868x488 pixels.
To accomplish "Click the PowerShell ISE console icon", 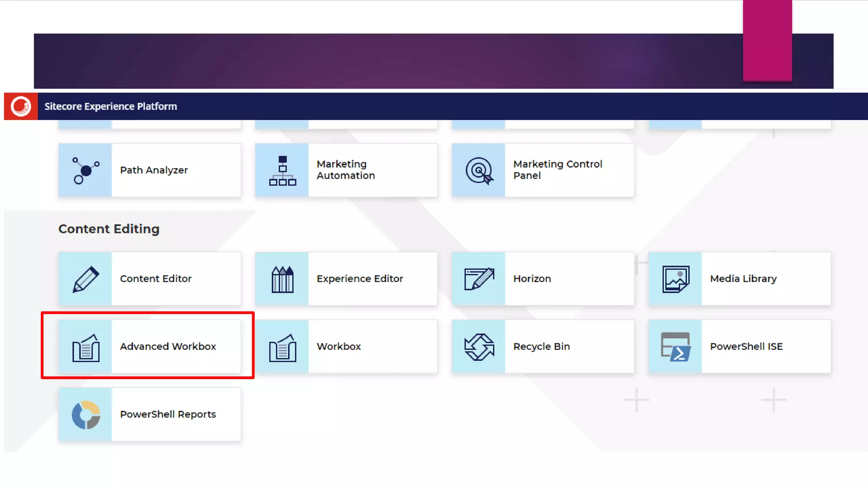I will tap(676, 347).
